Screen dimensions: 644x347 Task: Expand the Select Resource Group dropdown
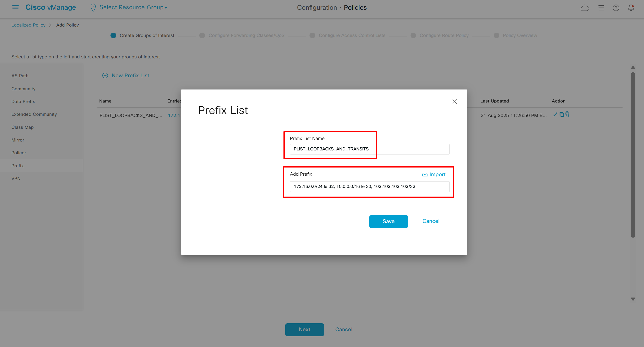tap(133, 7)
